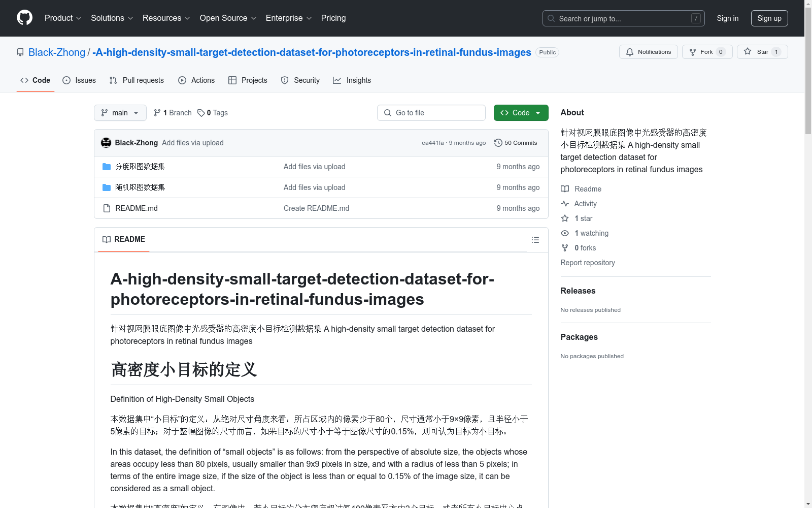Switch to the Actions tab
The image size is (812, 508).
tap(196, 80)
